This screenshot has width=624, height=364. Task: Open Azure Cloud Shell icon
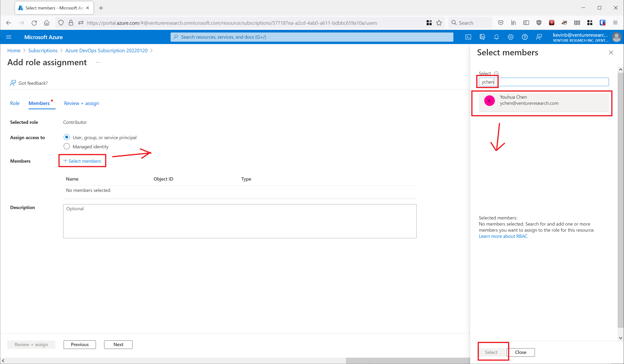click(x=468, y=37)
